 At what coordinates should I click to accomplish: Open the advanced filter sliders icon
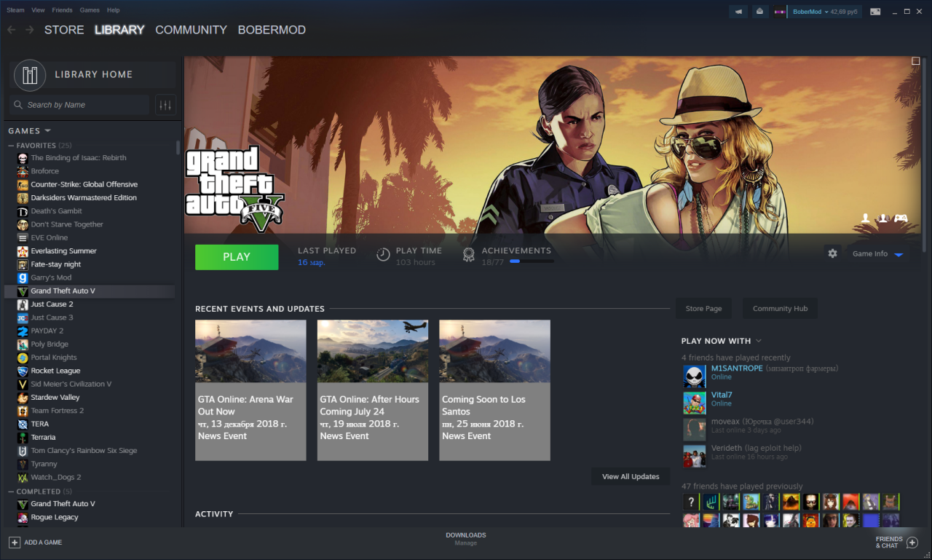165,105
